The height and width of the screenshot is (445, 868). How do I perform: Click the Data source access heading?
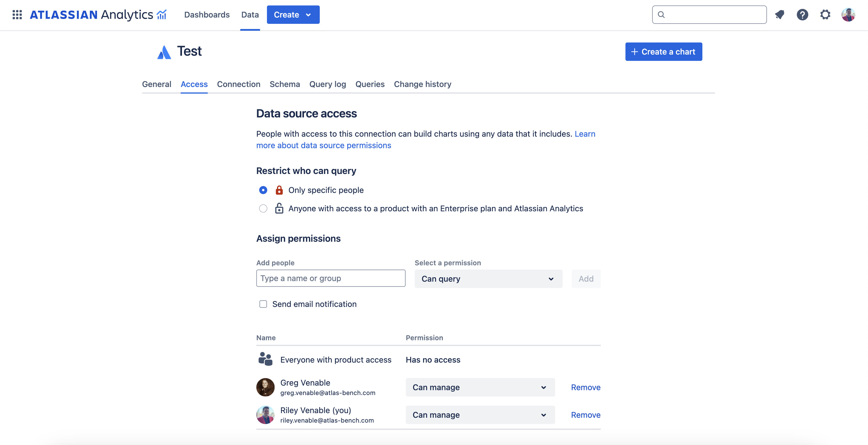(306, 114)
